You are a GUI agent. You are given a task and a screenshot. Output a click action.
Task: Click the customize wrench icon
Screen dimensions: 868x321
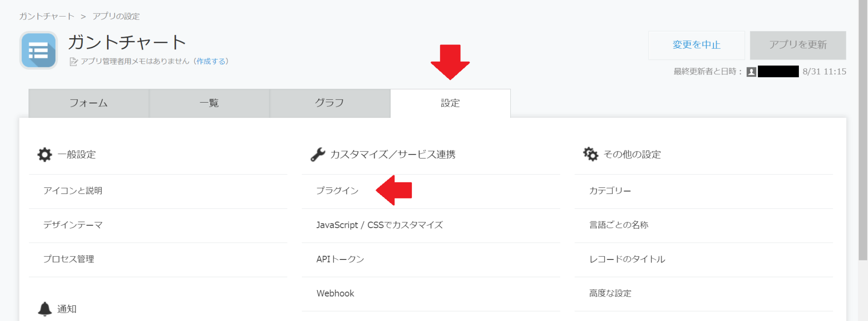point(317,155)
